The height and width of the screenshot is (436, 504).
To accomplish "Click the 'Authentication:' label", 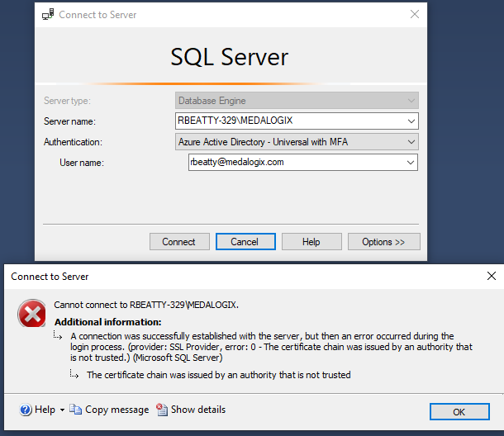I will click(x=73, y=142).
